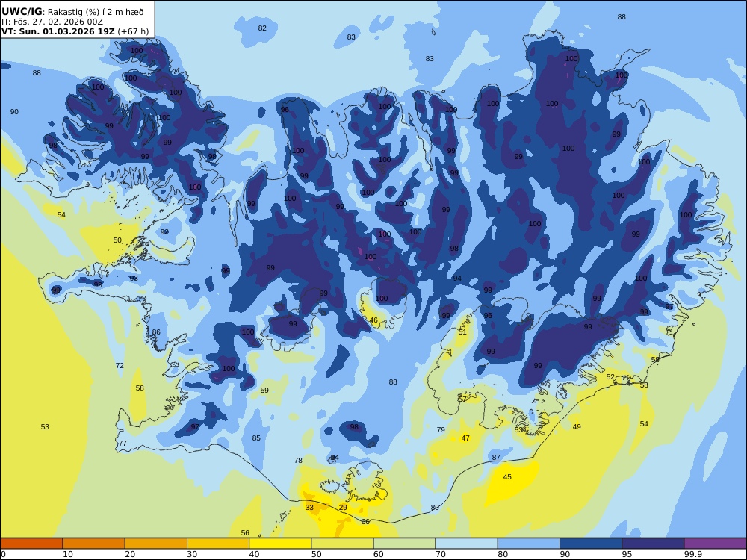
Task: Click the '85' humidity value on the map
Action: click(x=256, y=438)
